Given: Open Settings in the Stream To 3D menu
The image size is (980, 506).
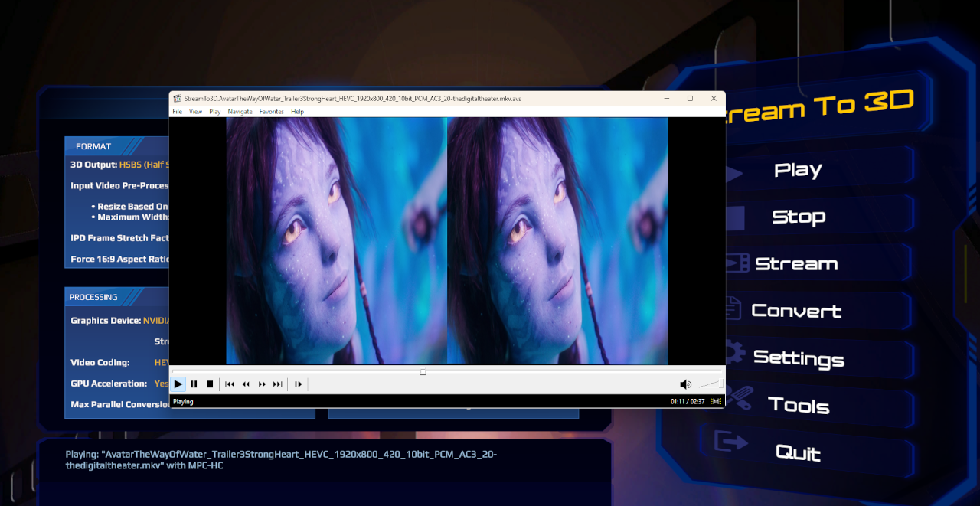Looking at the screenshot, I should tap(799, 358).
